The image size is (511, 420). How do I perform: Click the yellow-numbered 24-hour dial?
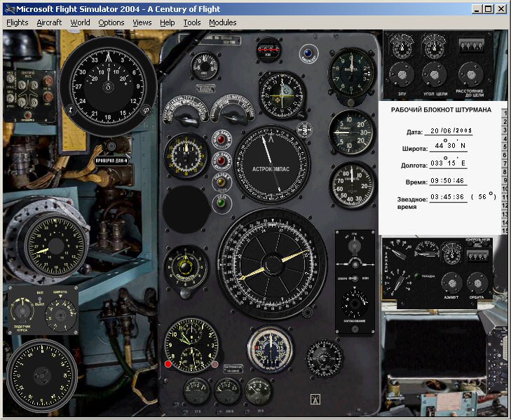click(186, 156)
